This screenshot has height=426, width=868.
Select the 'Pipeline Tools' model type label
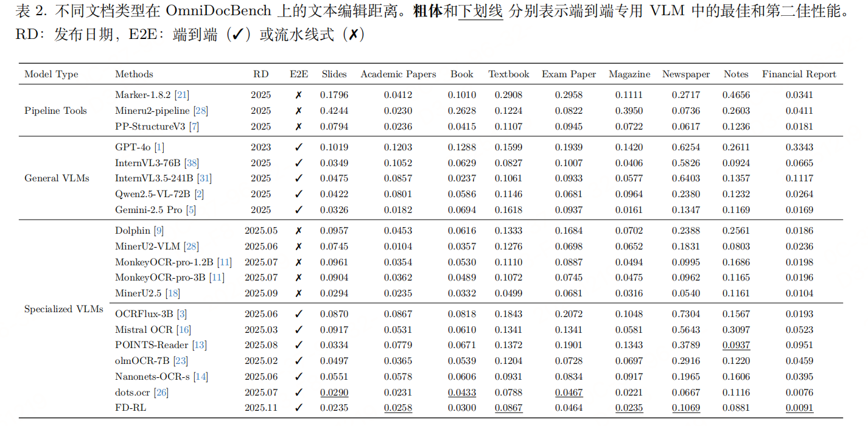[55, 111]
